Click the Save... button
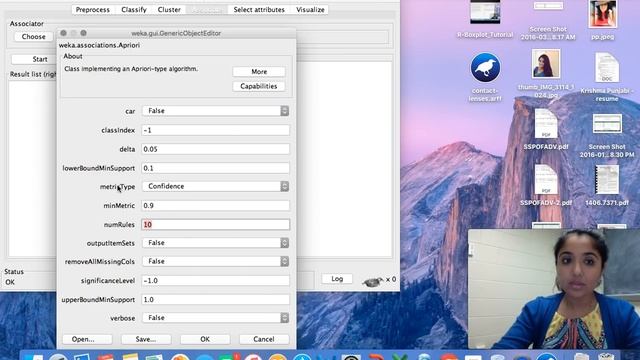640x360 pixels. 146,339
